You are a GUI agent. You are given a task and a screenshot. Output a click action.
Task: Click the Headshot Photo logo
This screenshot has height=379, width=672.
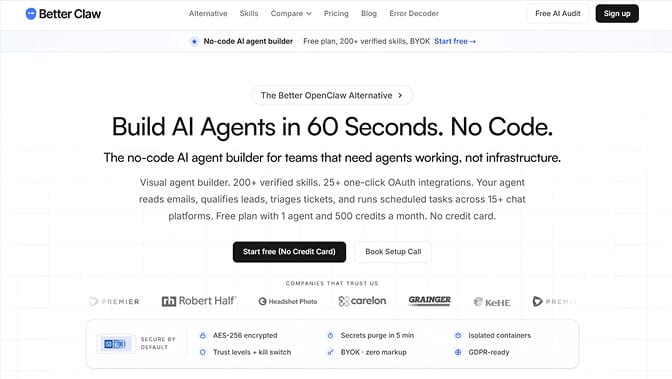click(288, 301)
